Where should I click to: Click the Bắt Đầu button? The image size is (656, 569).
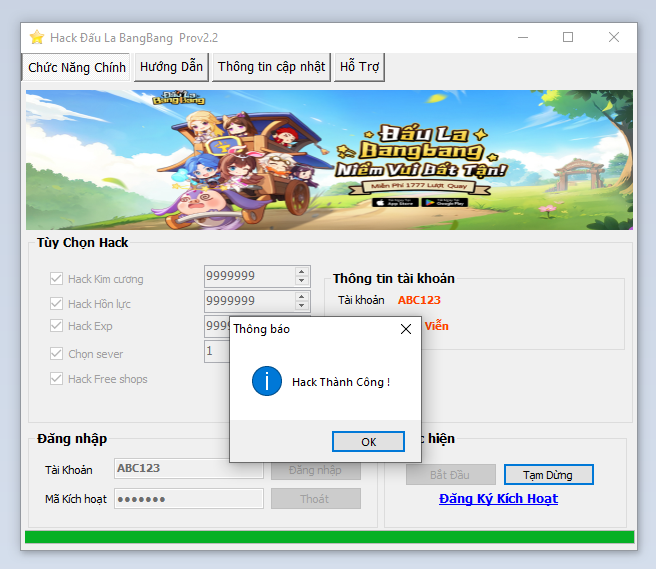451,475
